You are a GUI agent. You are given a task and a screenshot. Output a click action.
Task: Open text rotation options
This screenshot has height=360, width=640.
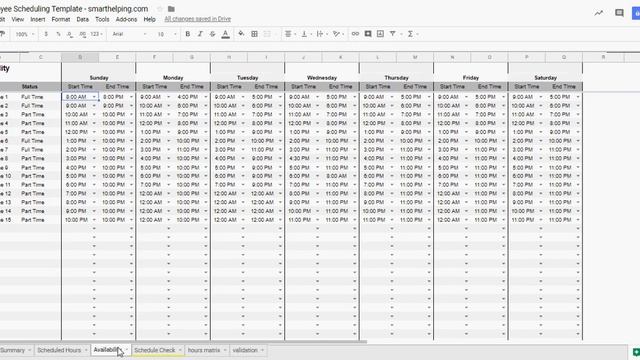coord(338,34)
